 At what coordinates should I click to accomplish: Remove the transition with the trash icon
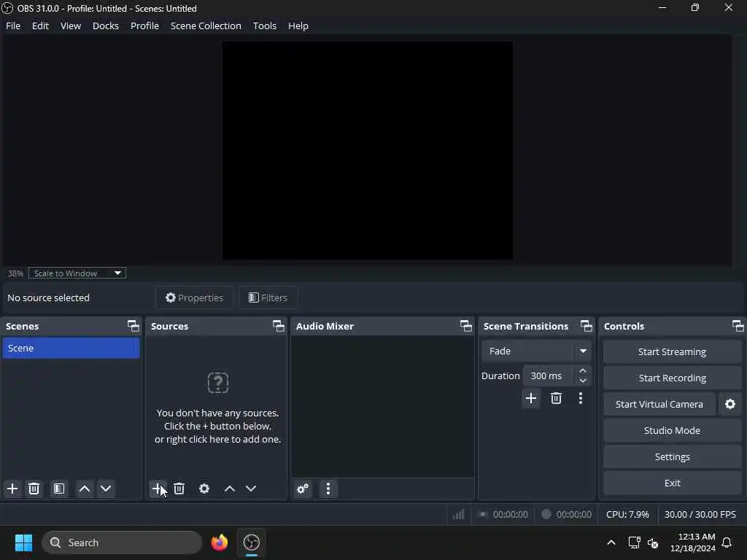556,398
